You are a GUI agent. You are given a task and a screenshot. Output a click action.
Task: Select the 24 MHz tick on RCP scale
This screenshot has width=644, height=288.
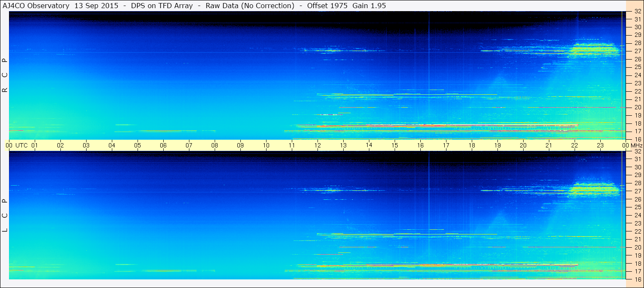coord(638,75)
